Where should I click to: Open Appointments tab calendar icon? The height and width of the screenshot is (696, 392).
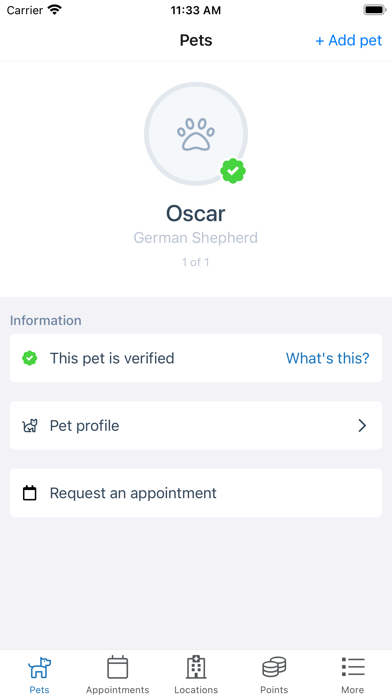tap(118, 668)
